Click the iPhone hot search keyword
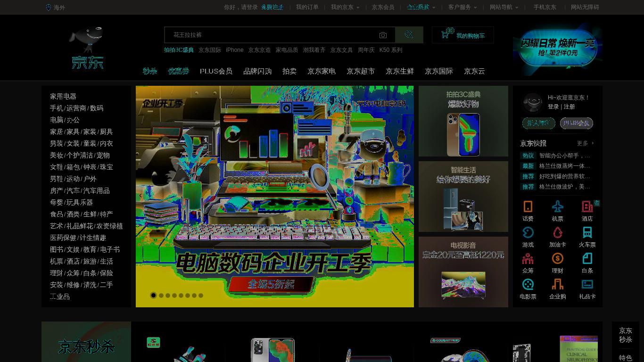Screen dimensions: 644x362 235,50
